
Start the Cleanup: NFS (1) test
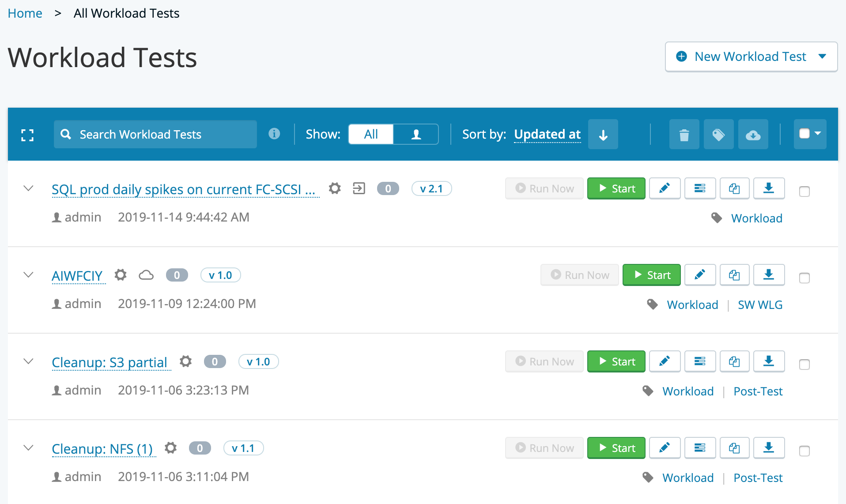616,448
